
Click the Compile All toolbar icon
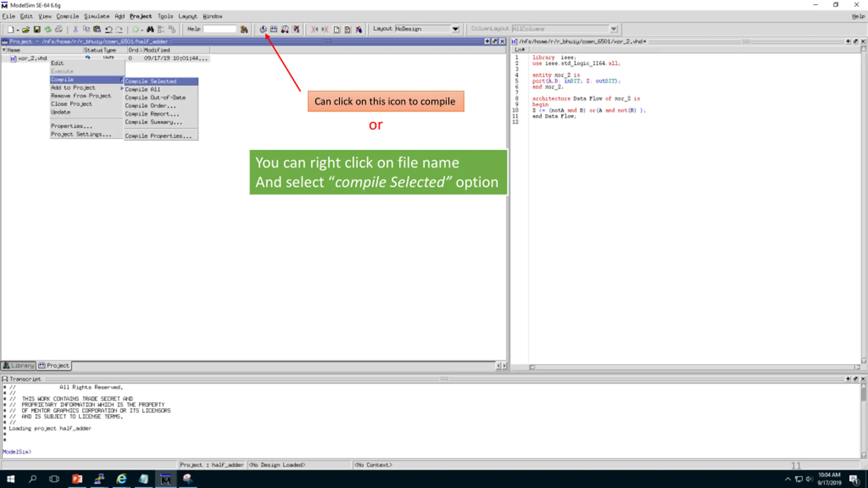point(274,29)
